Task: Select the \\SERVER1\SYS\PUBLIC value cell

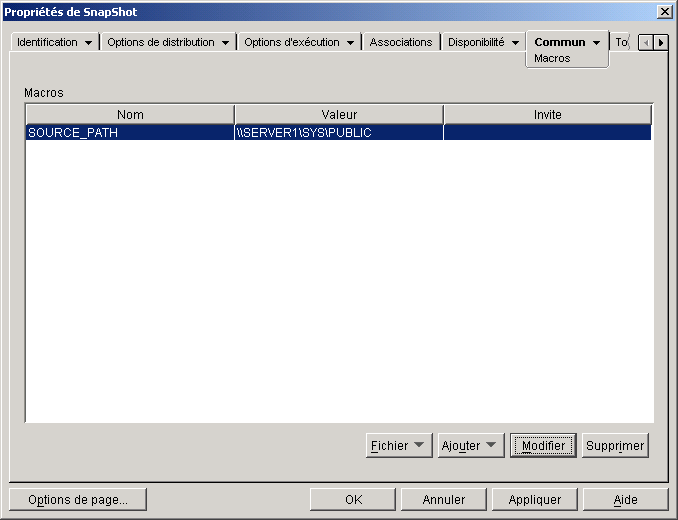Action: (x=339, y=132)
